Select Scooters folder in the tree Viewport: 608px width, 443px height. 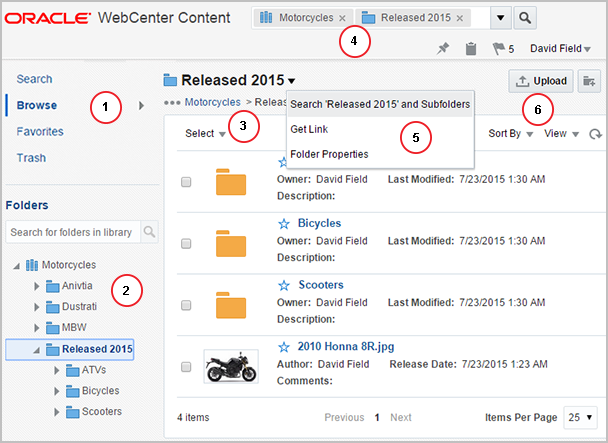[102, 412]
